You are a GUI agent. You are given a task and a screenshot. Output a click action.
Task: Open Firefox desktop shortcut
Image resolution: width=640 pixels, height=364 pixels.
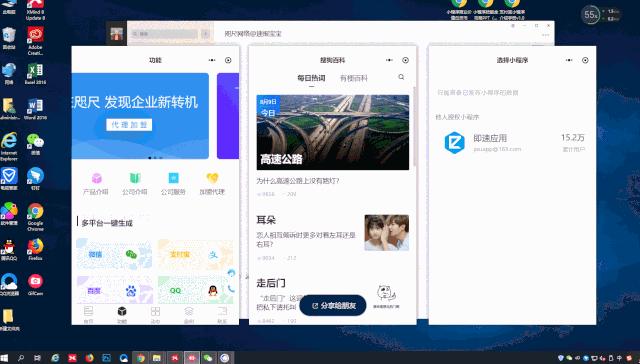pyautogui.click(x=35, y=249)
